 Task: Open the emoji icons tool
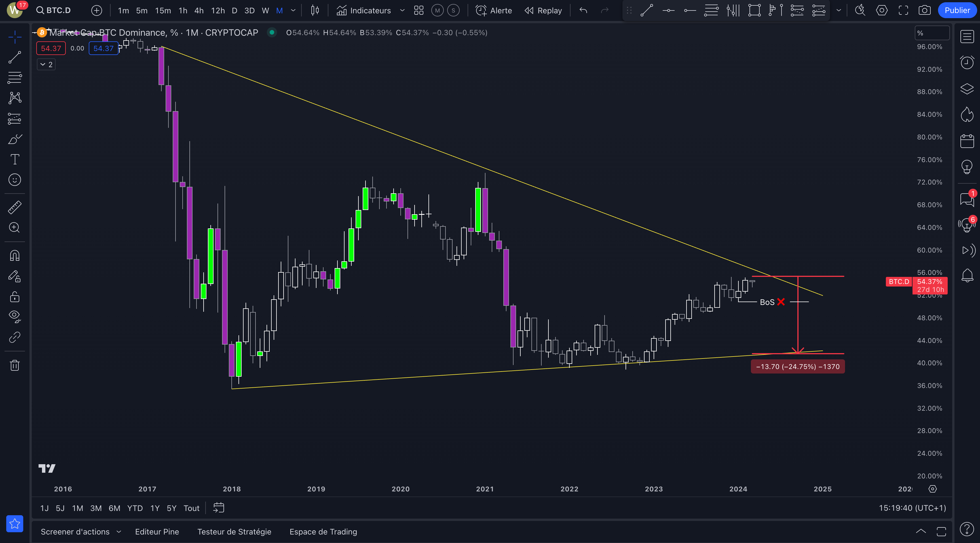[x=15, y=180]
